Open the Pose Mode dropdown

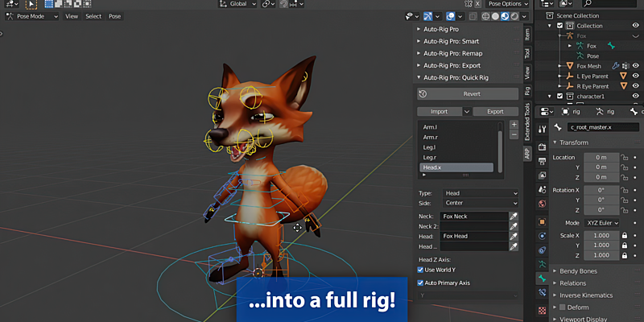tap(31, 16)
